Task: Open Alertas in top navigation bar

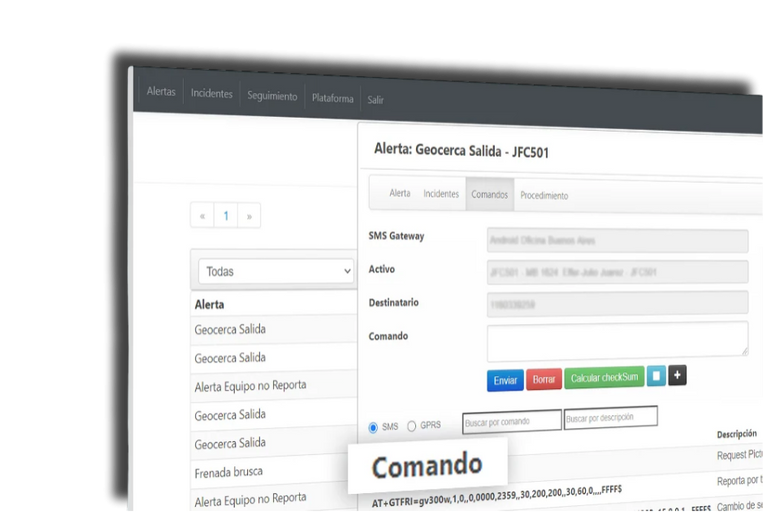Action: [161, 92]
